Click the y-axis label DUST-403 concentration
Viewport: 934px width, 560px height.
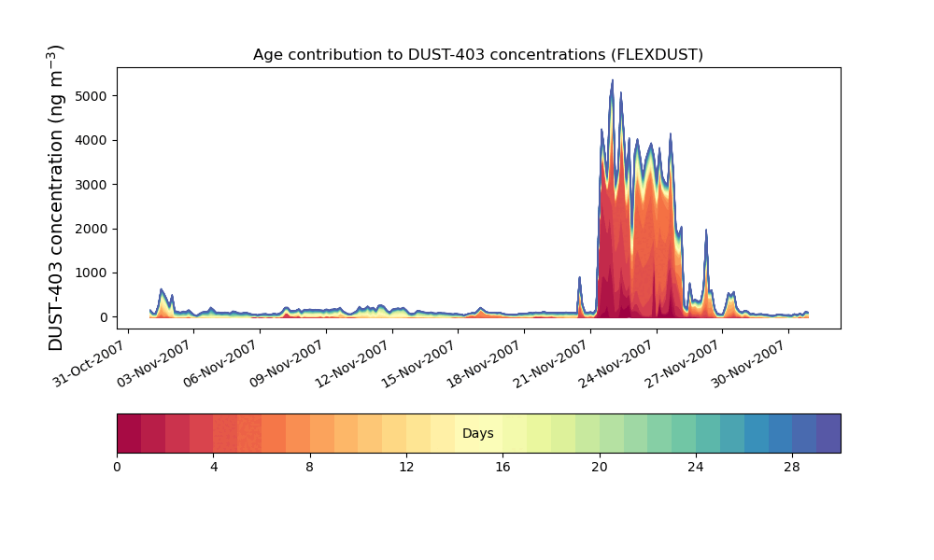click(x=55, y=198)
